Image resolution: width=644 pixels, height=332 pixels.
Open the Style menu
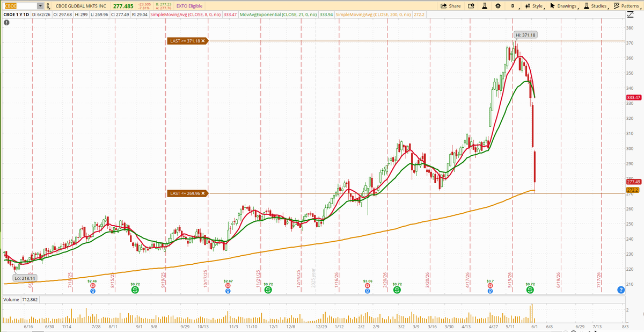(534, 6)
